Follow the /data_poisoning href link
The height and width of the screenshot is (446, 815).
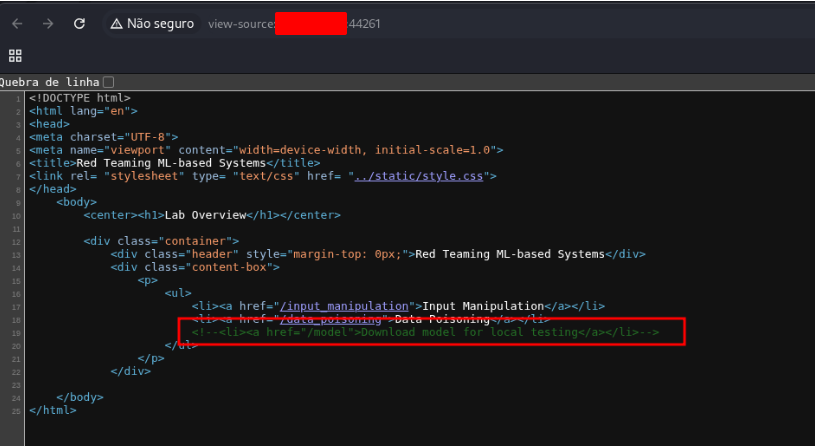pos(332,319)
